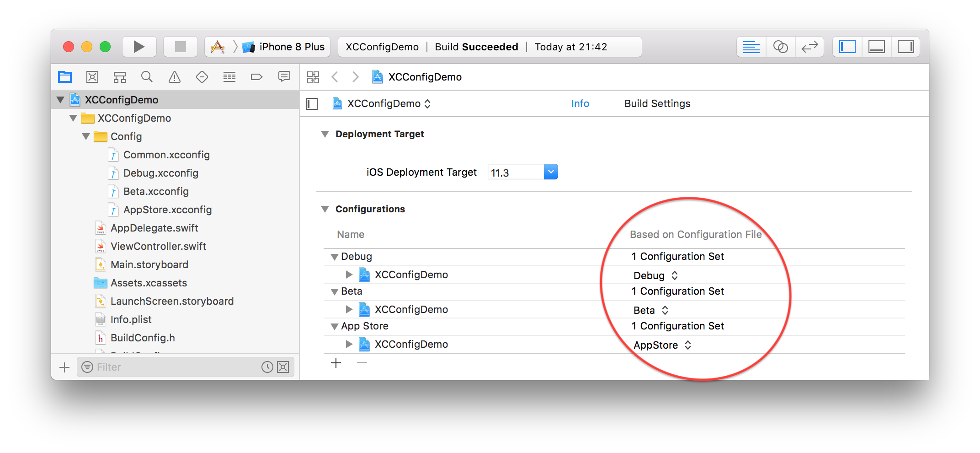Viewport: 980px width, 453px height.
Task: Open the Report navigator speech bubble
Action: (x=284, y=77)
